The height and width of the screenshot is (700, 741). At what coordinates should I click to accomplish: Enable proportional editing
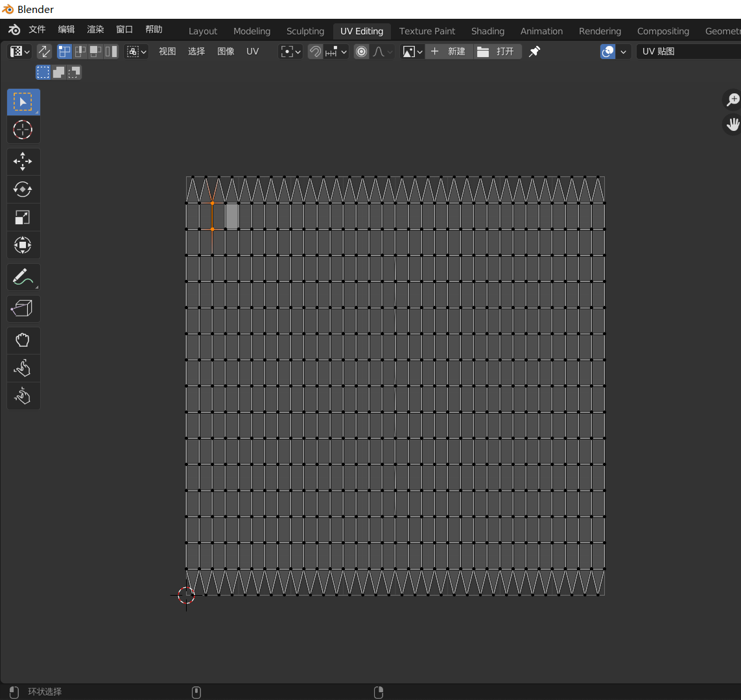pyautogui.click(x=362, y=51)
